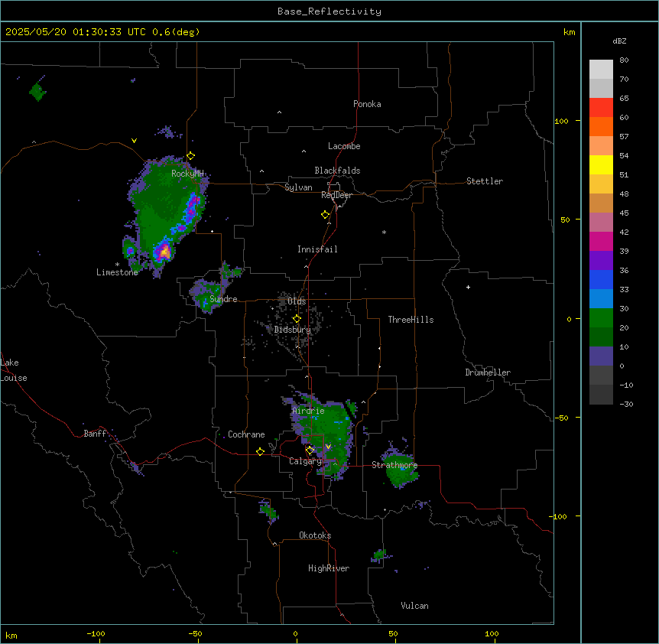Click the intense storm core near Limestone
The image size is (659, 644).
pyautogui.click(x=165, y=252)
